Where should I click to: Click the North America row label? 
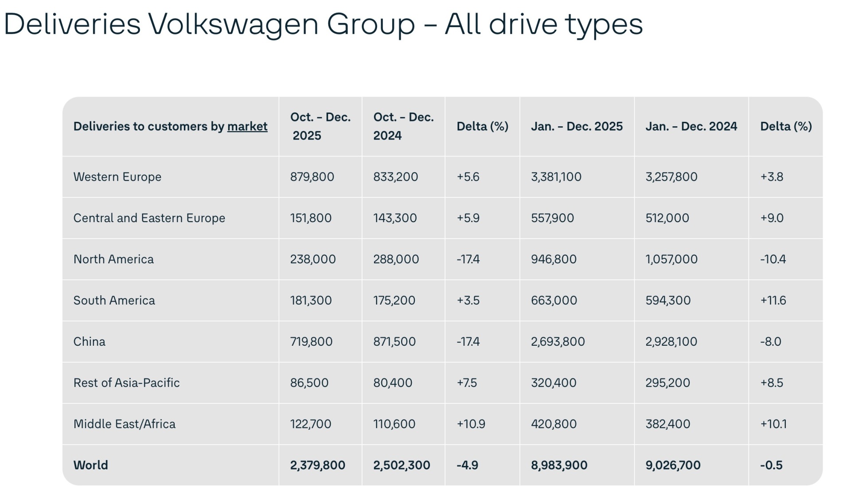point(113,259)
